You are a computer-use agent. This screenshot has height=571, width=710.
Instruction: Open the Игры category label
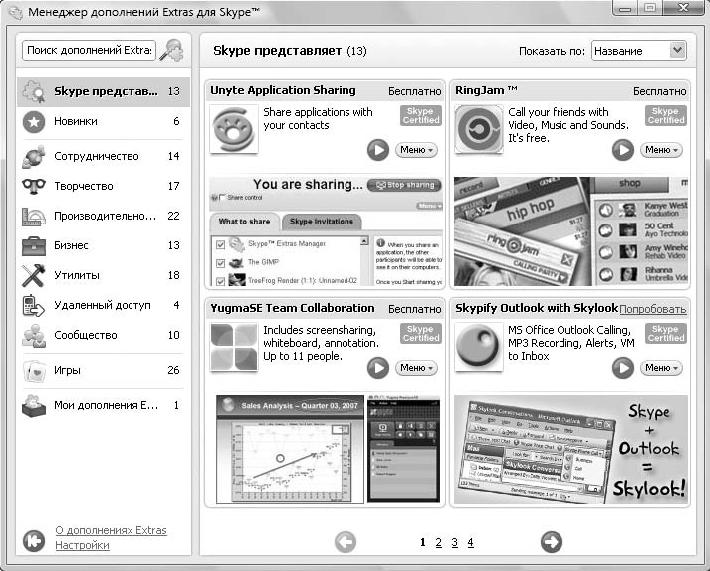[67, 370]
